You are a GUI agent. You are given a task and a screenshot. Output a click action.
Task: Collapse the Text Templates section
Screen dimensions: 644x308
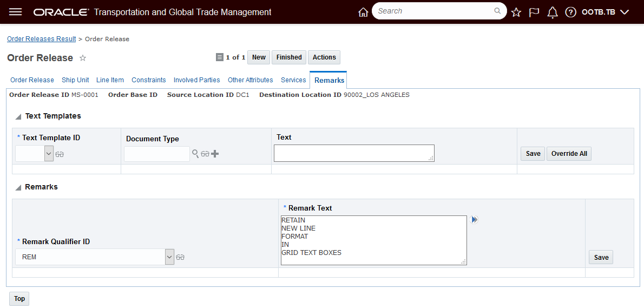pyautogui.click(x=18, y=116)
